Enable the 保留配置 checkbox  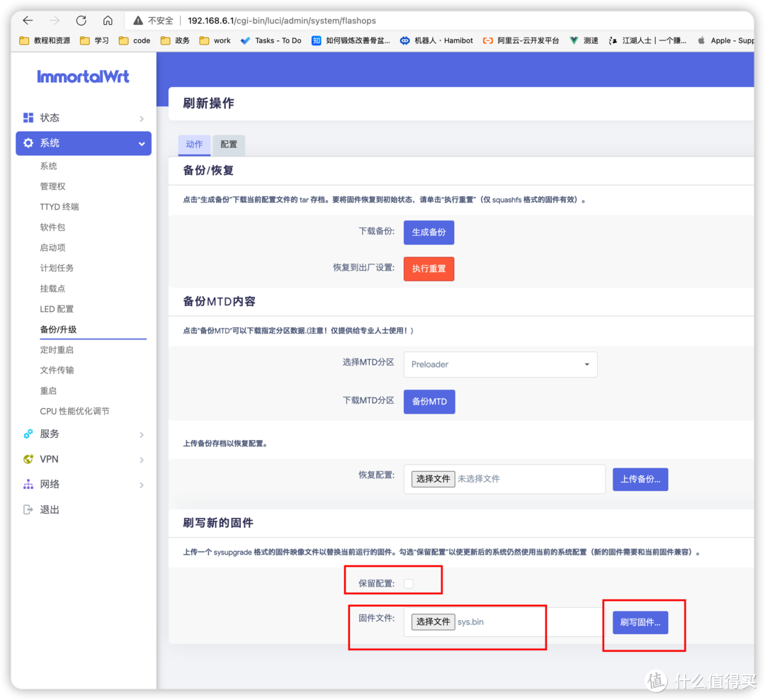[x=408, y=582]
